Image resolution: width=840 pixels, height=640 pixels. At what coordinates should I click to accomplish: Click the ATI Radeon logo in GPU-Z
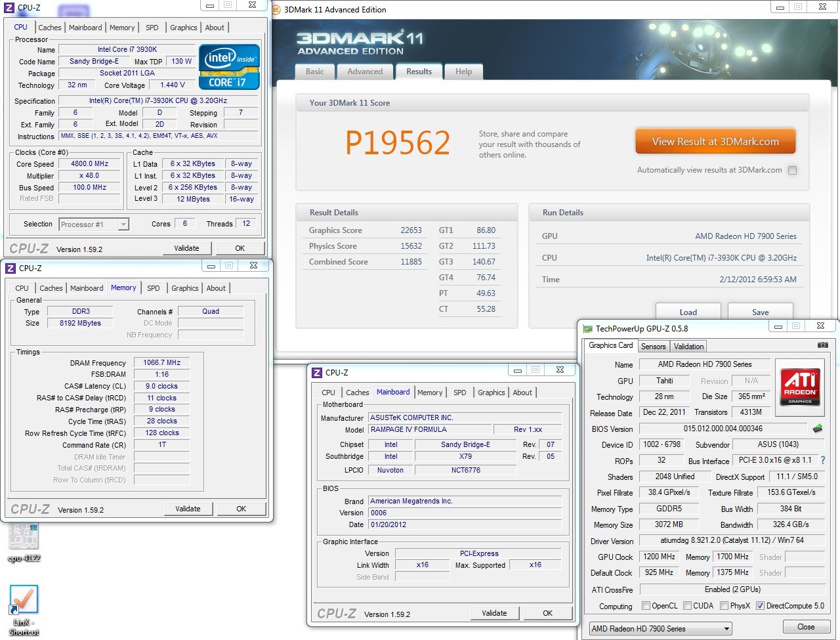[x=800, y=387]
